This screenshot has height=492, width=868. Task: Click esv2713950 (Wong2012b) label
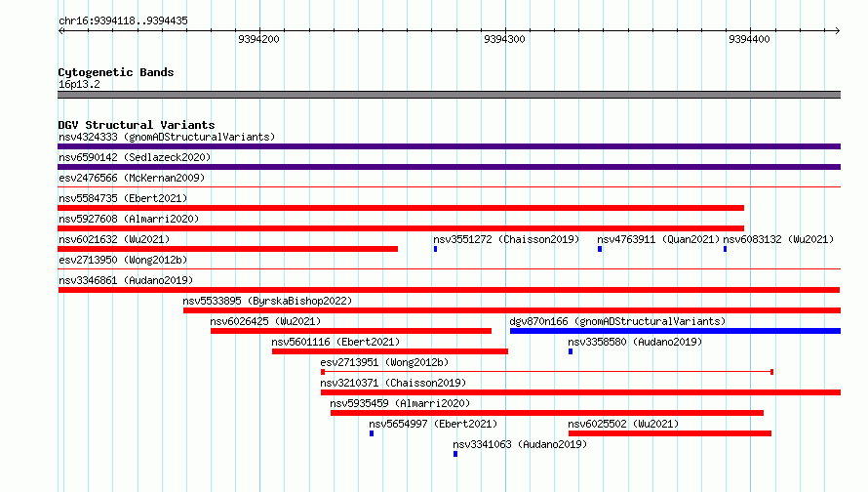coord(123,260)
